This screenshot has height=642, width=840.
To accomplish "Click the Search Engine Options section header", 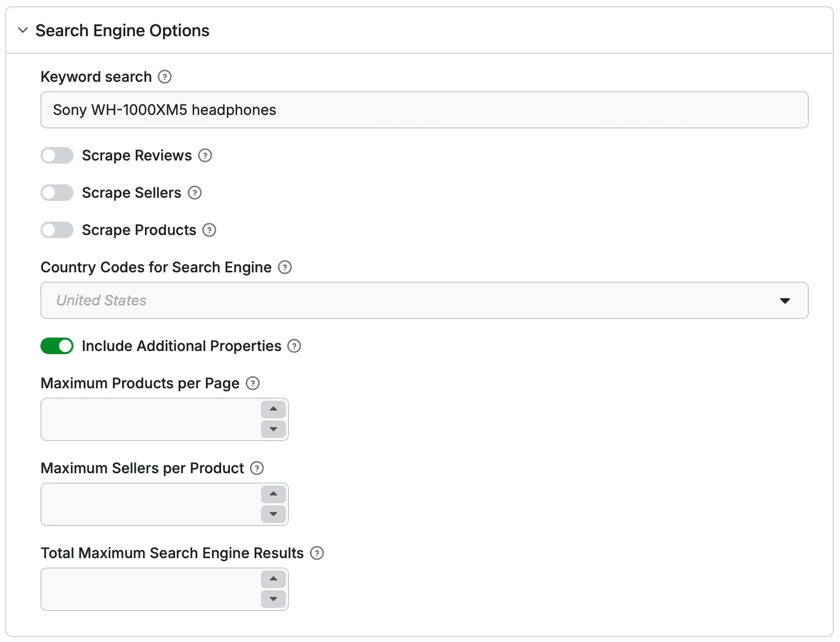I will point(122,30).
